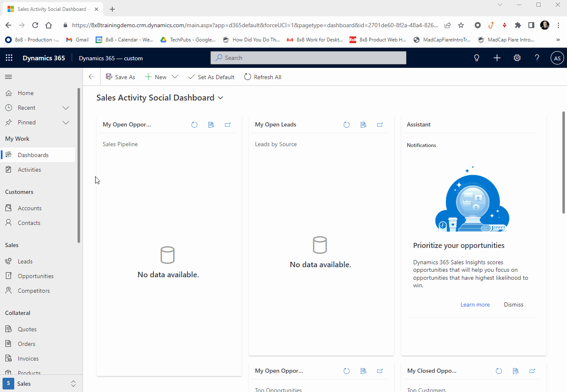Expand the Pinned items list
Screen dimensions: 567x392
66,122
